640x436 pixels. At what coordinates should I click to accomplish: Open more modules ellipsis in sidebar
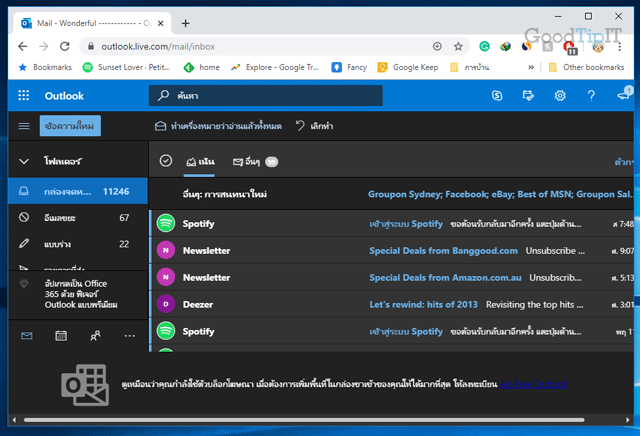point(129,336)
